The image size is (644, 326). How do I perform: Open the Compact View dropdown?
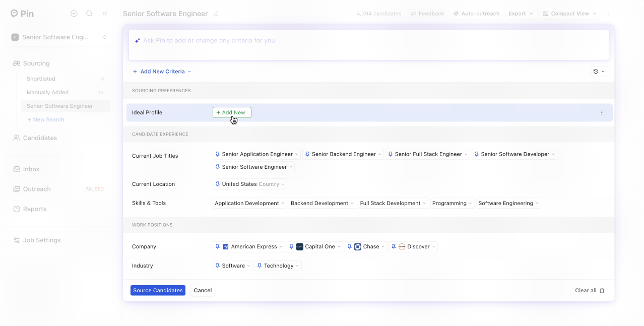click(569, 14)
